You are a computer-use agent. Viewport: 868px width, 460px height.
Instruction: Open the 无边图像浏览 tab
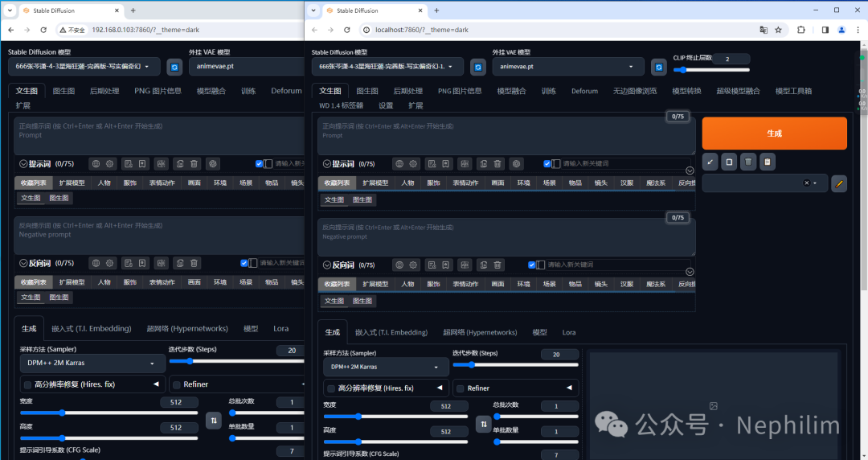pyautogui.click(x=634, y=91)
